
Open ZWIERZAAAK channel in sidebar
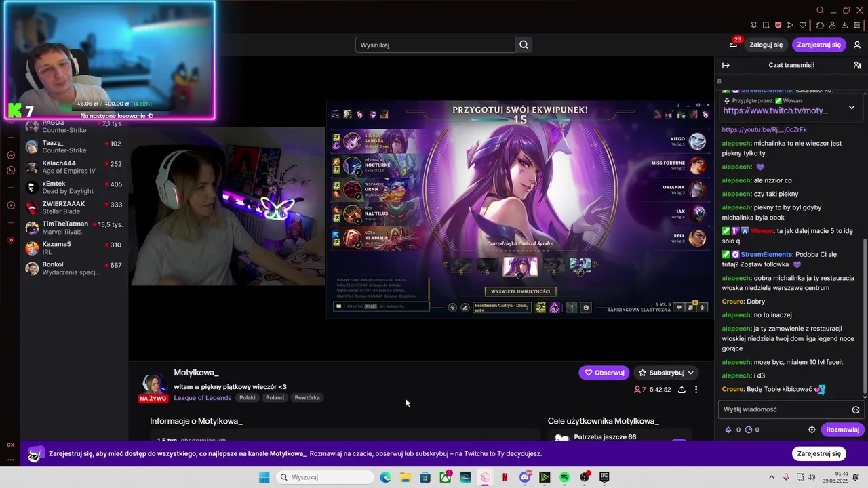coord(74,207)
